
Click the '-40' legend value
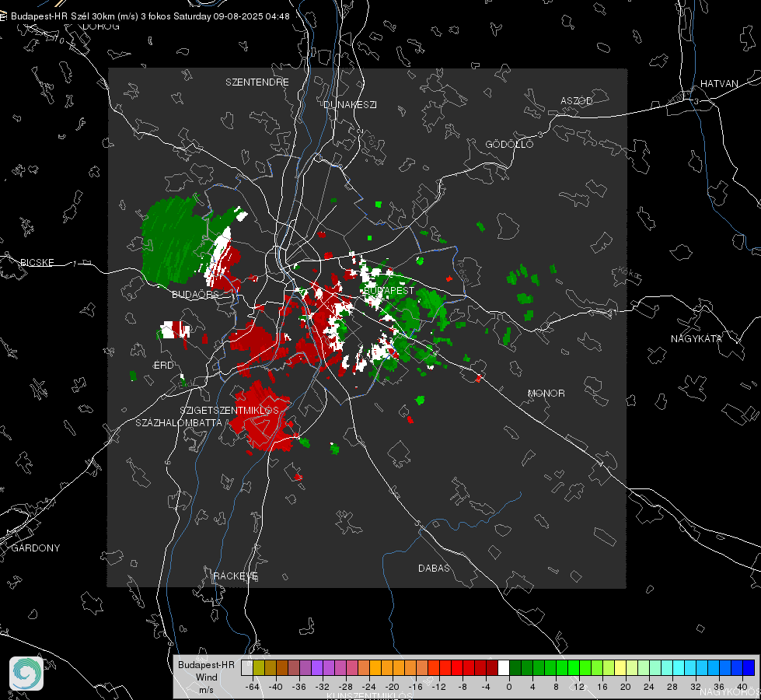pos(276,687)
